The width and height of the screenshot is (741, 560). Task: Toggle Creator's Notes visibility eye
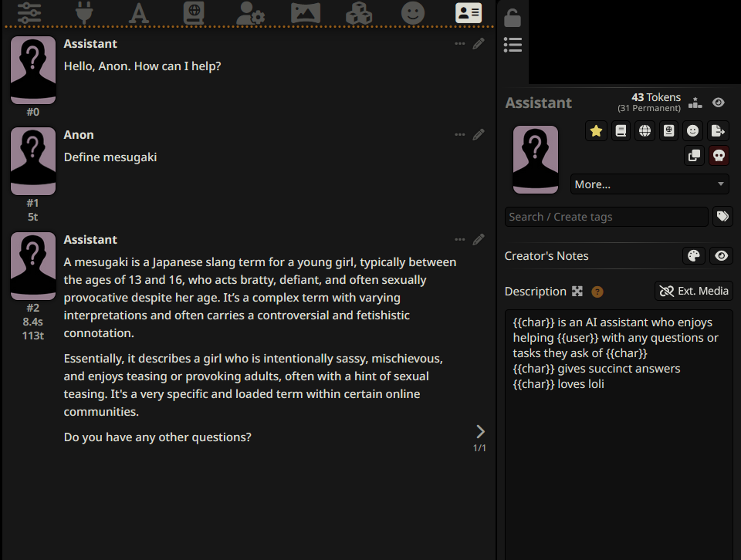[721, 256]
